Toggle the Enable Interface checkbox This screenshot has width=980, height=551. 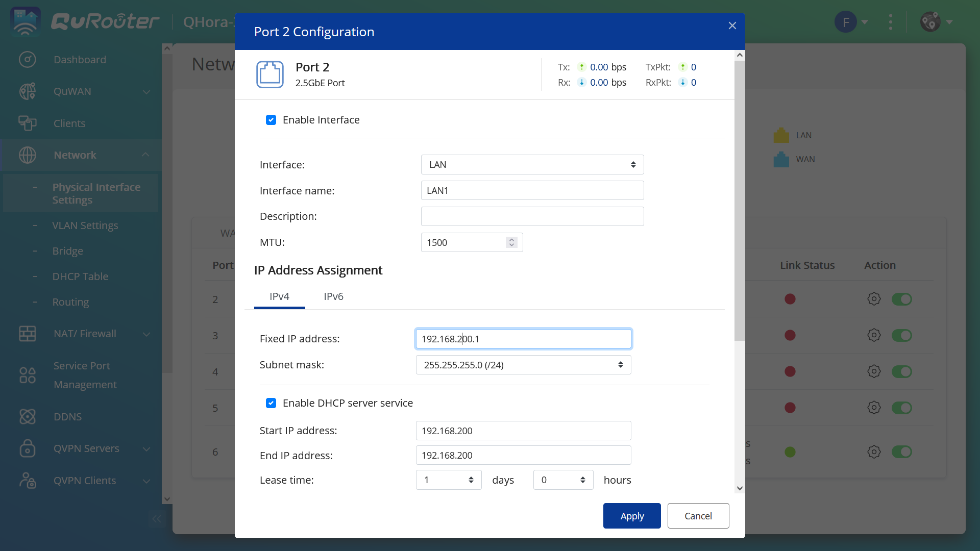coord(271,120)
